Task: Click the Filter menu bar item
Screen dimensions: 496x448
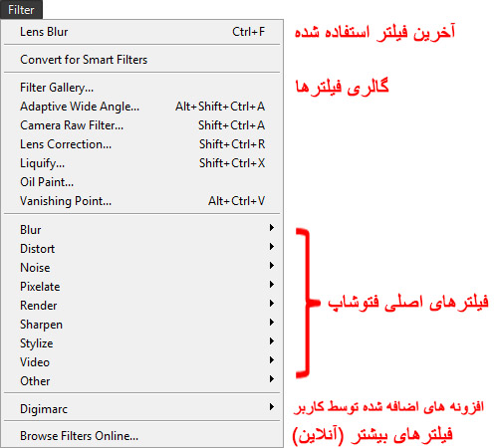Action: (x=21, y=9)
